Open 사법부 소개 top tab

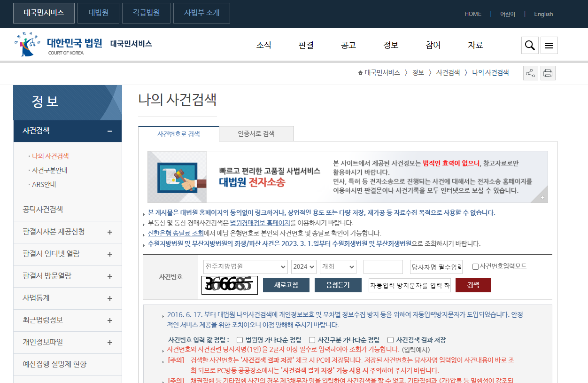click(x=201, y=13)
